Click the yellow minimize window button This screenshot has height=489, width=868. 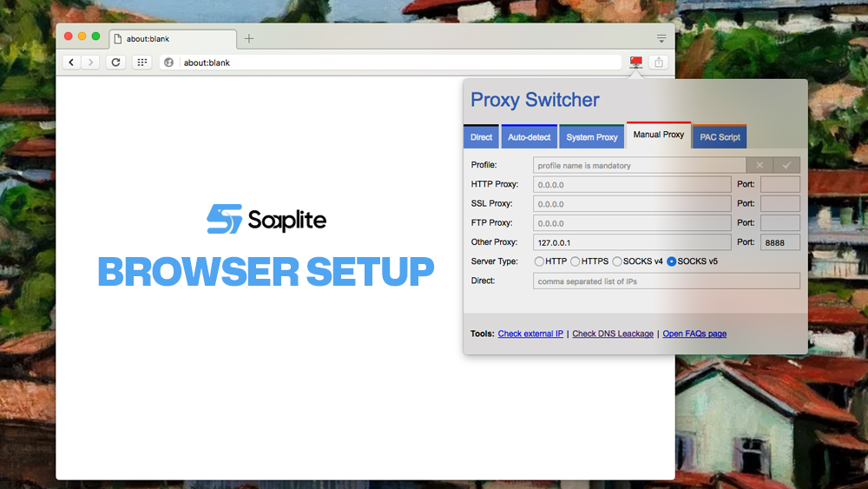82,36
